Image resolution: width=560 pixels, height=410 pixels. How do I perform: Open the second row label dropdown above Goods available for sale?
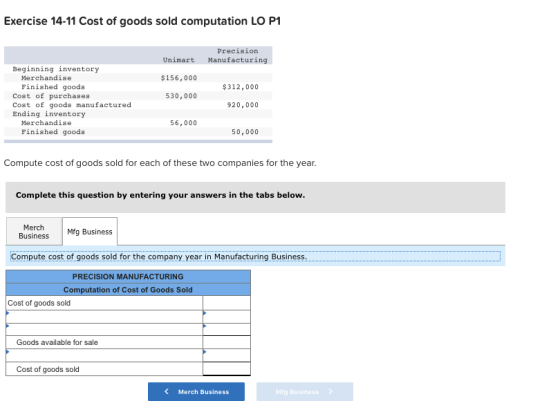point(104,330)
